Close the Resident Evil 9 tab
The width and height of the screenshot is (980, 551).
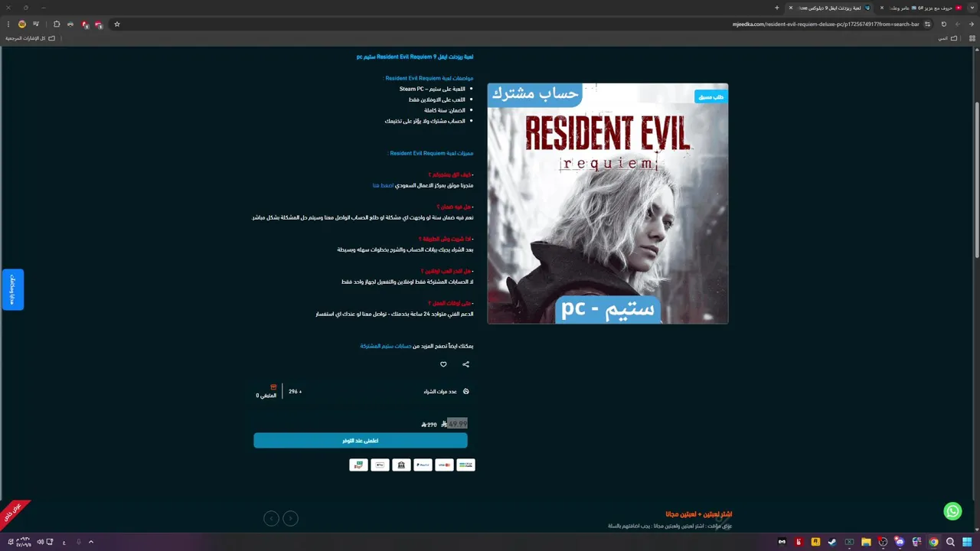pos(791,8)
